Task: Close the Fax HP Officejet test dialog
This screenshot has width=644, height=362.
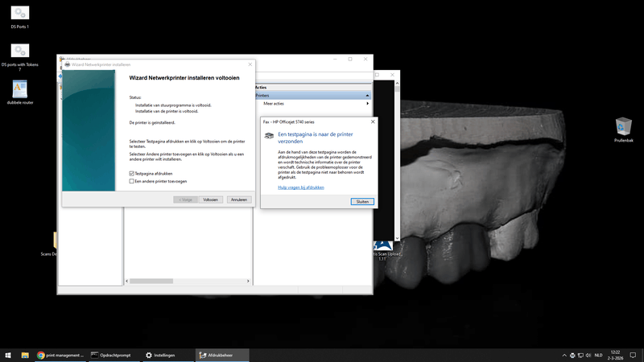Action: pyautogui.click(x=373, y=122)
